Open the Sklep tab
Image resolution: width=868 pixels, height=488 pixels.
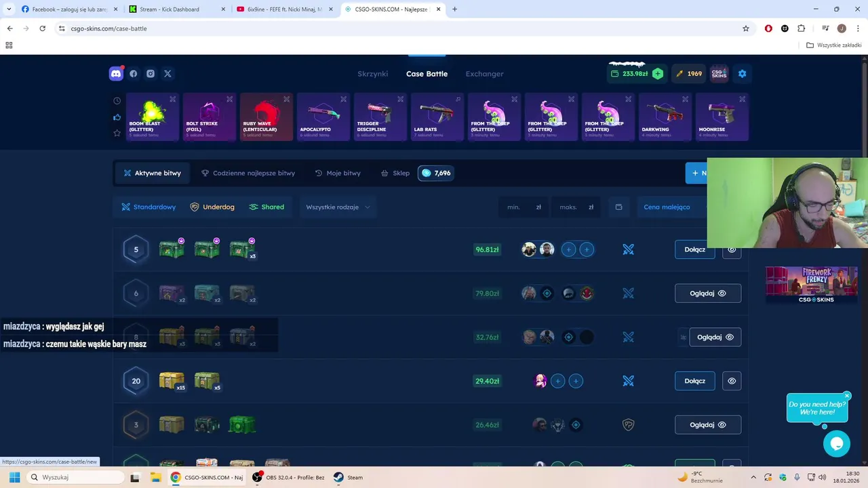click(x=395, y=173)
